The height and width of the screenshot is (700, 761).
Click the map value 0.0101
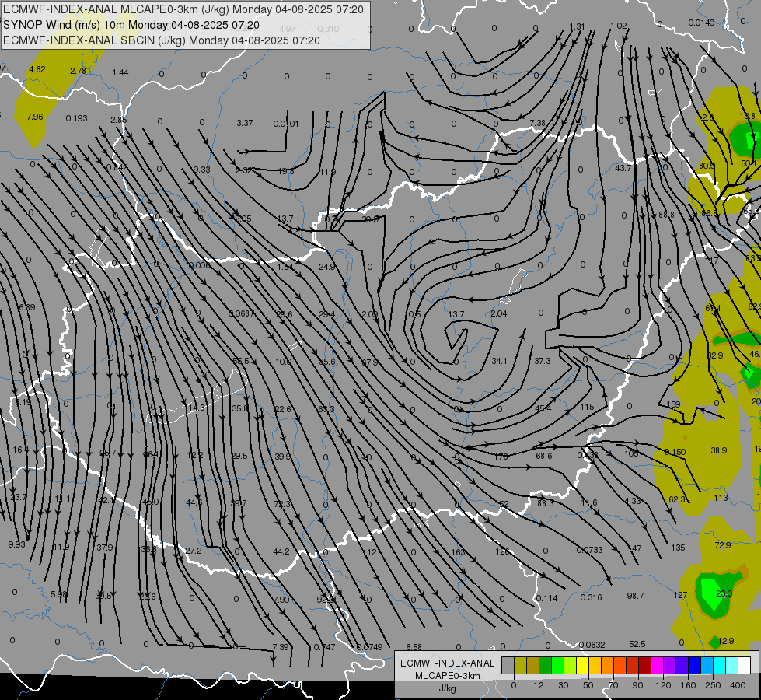tap(286, 124)
